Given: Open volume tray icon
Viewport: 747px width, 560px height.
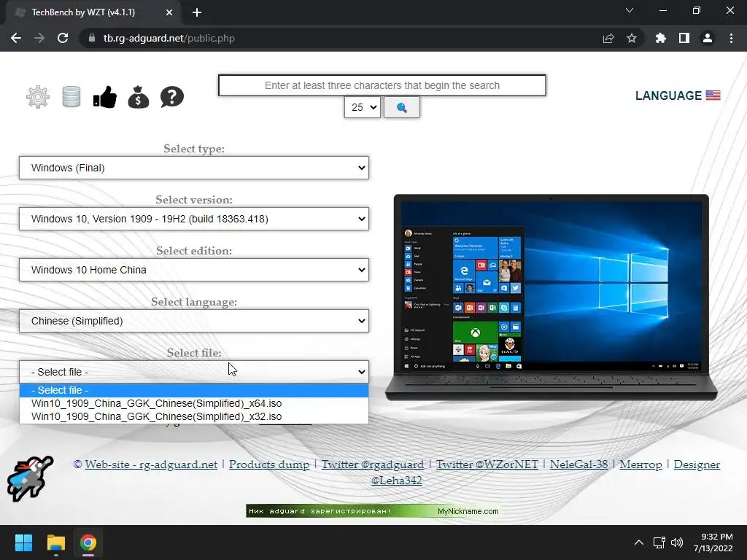Looking at the screenshot, I should [676, 542].
